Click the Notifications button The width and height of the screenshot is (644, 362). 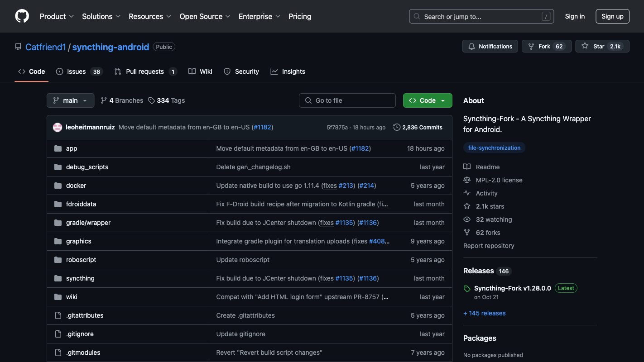point(490,46)
